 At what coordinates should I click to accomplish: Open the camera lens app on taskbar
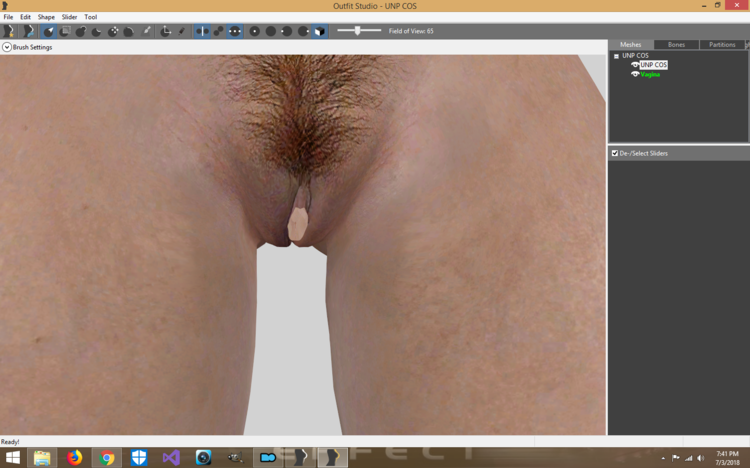point(203,458)
